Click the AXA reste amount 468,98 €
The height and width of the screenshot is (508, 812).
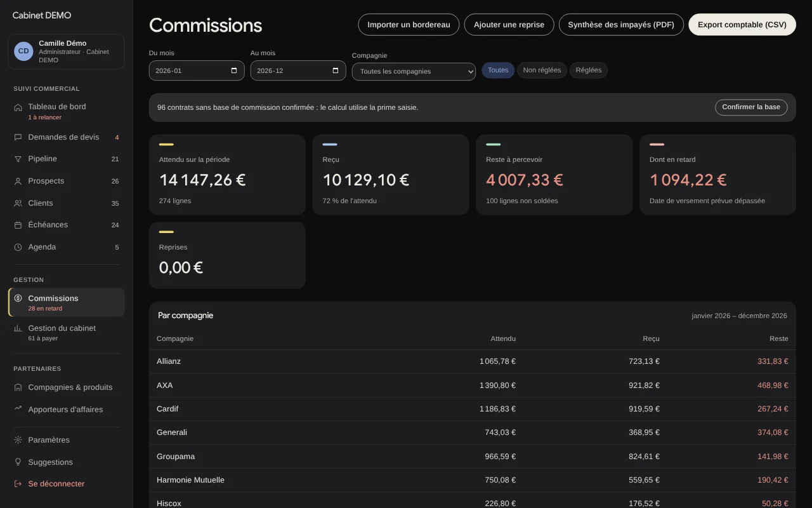[773, 385]
